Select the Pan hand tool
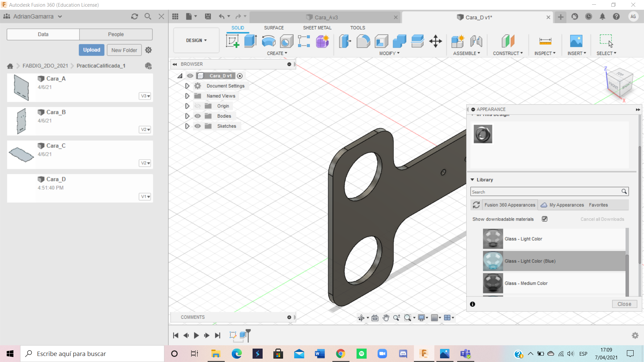 386,318
